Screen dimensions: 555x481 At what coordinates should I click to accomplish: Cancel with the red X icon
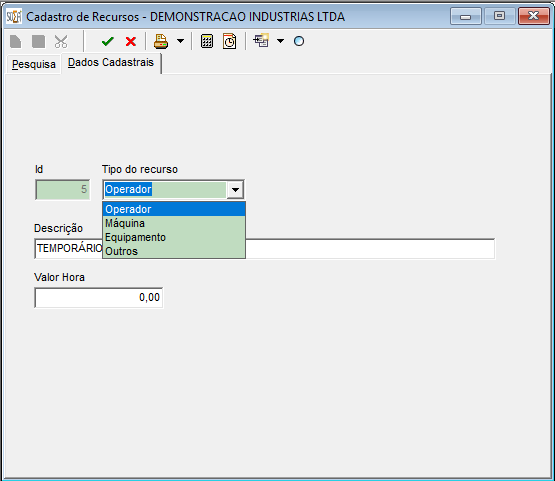point(131,41)
